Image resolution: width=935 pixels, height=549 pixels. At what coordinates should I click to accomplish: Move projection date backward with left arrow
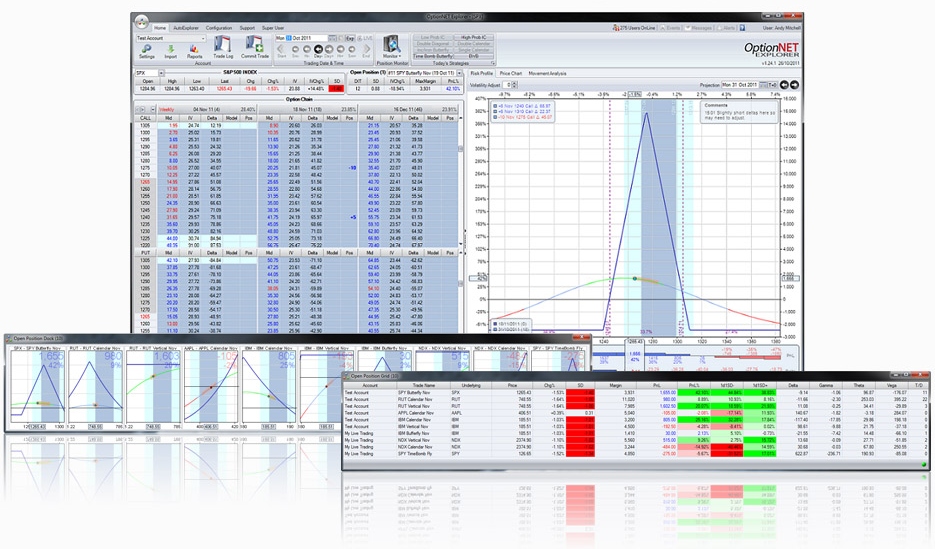[x=784, y=85]
